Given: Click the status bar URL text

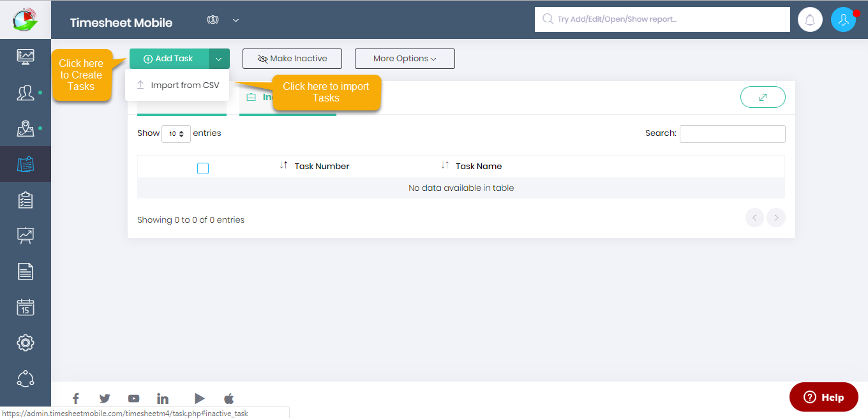Looking at the screenshot, I should pyautogui.click(x=125, y=413).
